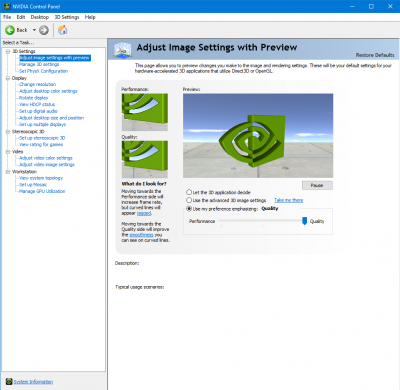
Task: Open Adjust desktop color settings
Action: click(x=48, y=91)
